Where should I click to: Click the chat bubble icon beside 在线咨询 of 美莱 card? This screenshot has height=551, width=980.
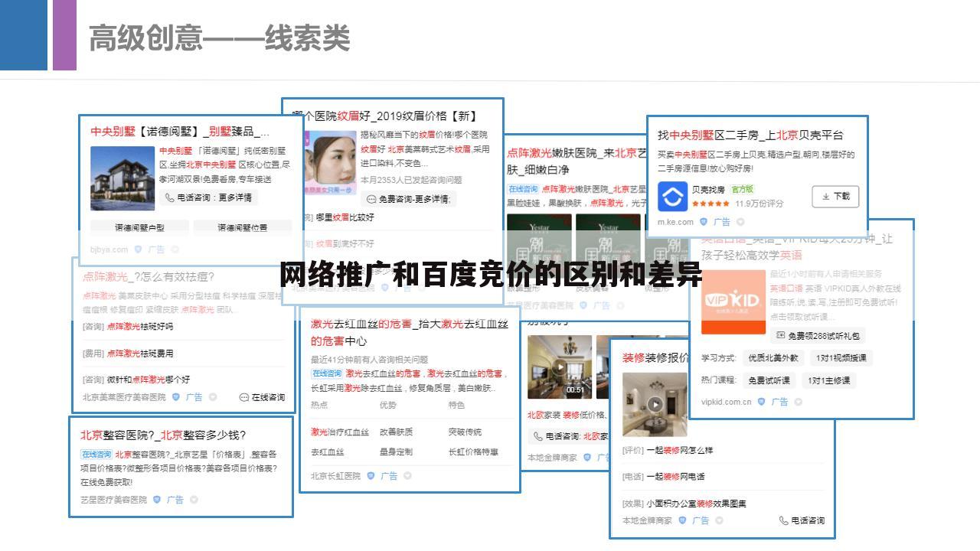click(x=244, y=397)
